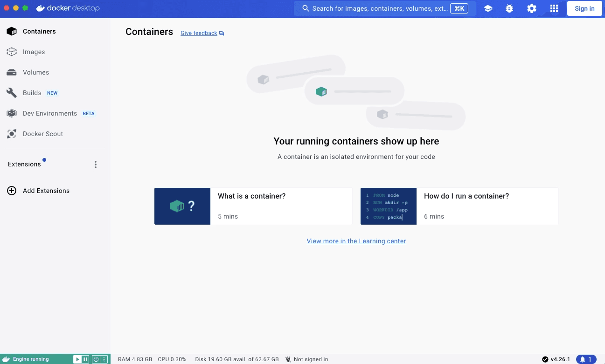Go to the Images section
605x364 pixels.
pos(34,52)
